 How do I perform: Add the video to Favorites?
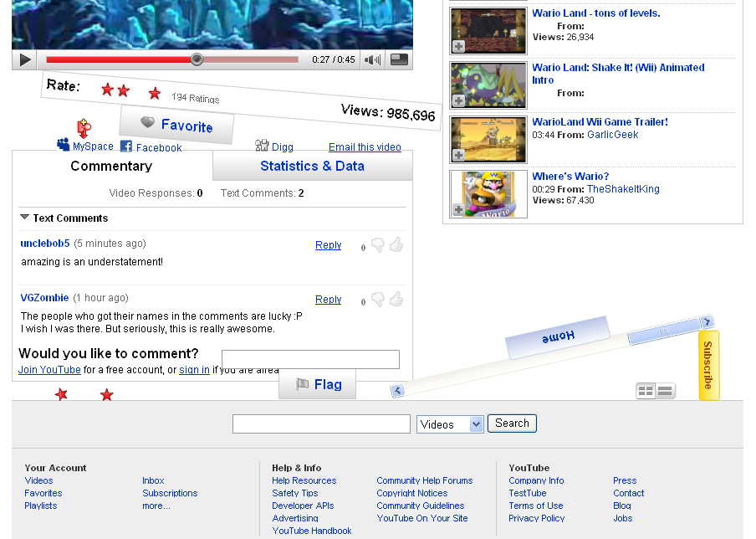[x=176, y=125]
